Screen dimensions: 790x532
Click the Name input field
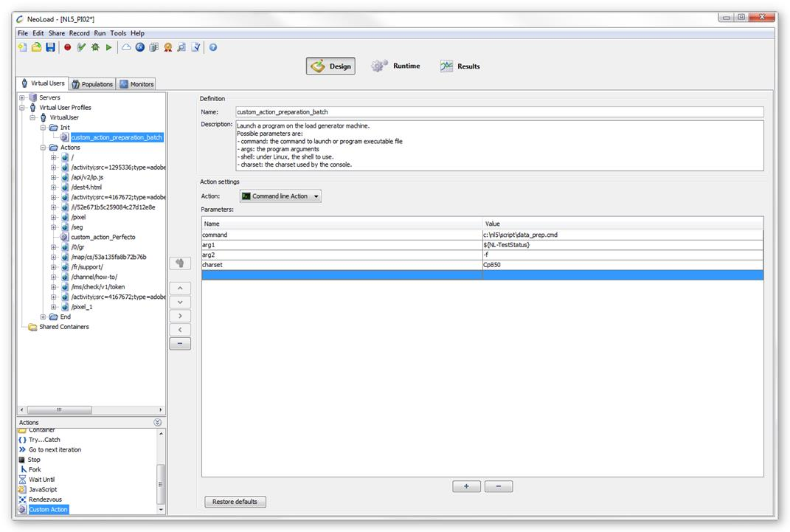click(x=499, y=112)
